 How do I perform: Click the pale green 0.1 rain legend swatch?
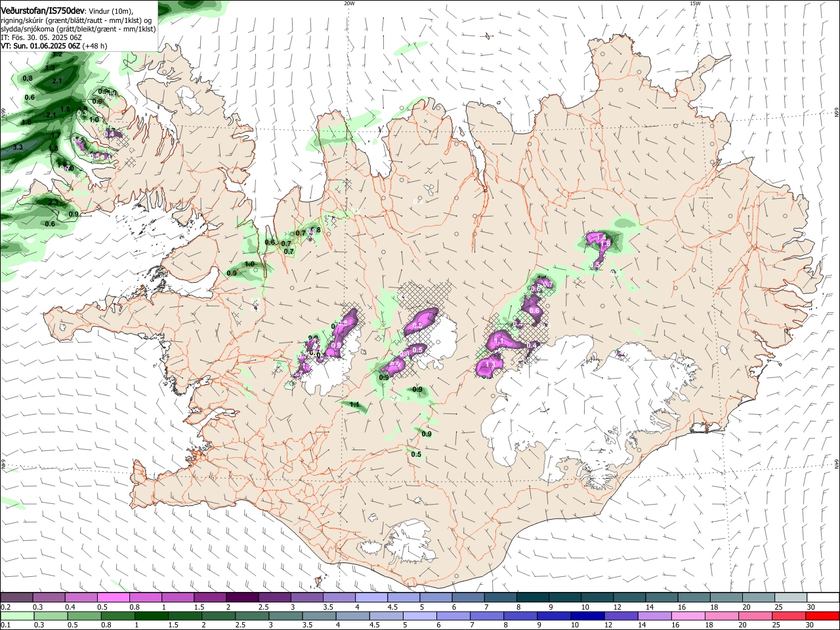pyautogui.click(x=16, y=616)
